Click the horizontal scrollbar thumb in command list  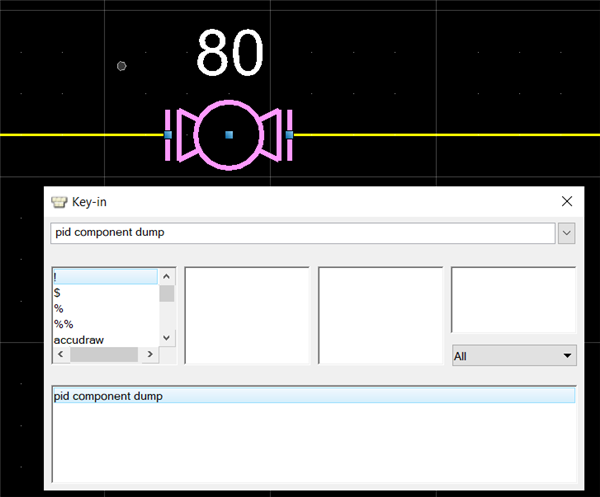[x=104, y=354]
